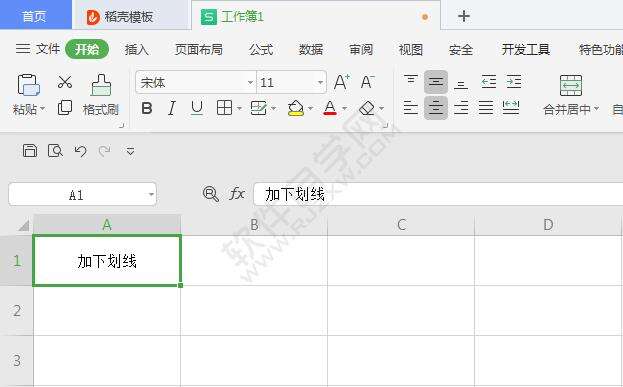This screenshot has width=623, height=387.
Task: Justify text alignment icon
Action: tap(486, 108)
